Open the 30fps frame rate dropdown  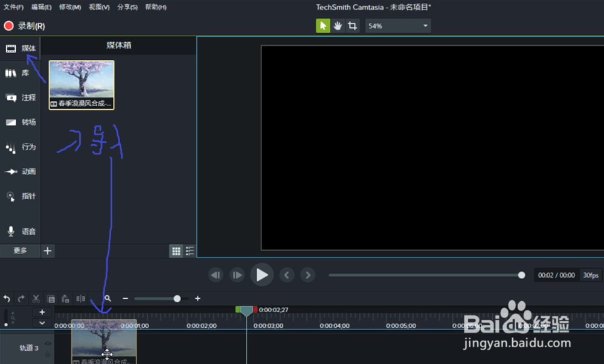[590, 275]
